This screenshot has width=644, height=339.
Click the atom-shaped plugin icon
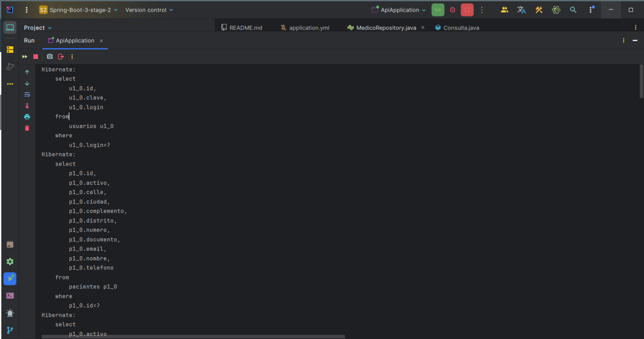pyautogui.click(x=556, y=10)
